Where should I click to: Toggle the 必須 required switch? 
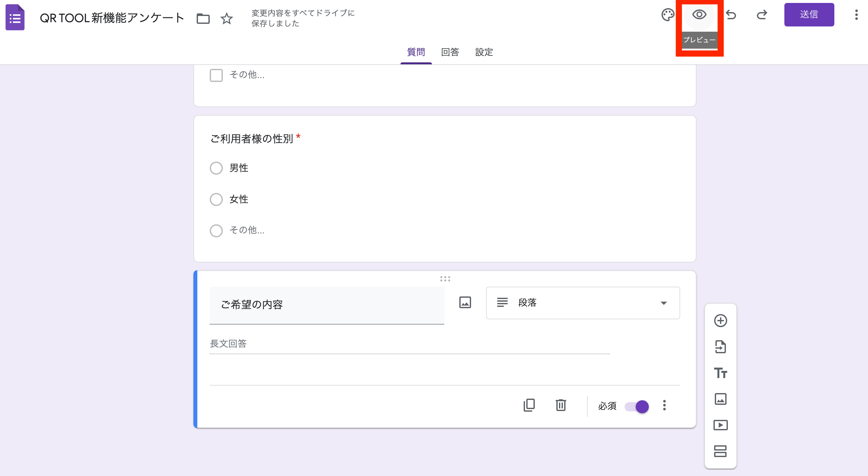coord(636,407)
